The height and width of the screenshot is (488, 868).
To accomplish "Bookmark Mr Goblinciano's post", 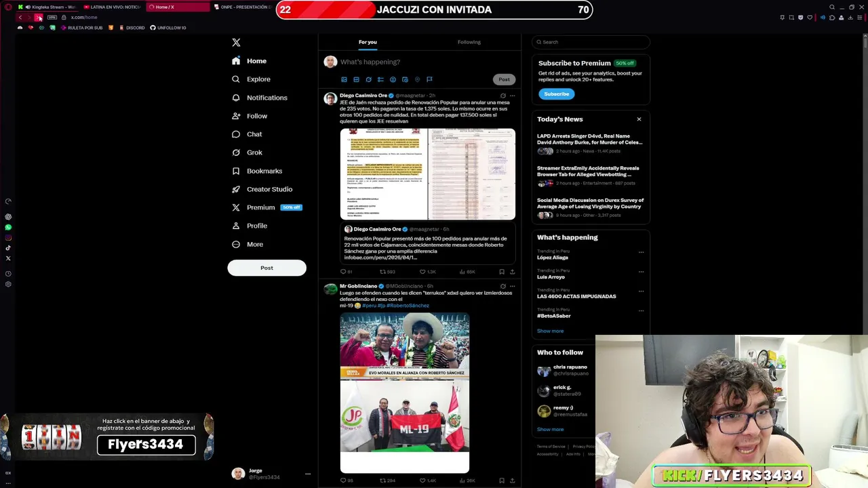I will 502,481.
